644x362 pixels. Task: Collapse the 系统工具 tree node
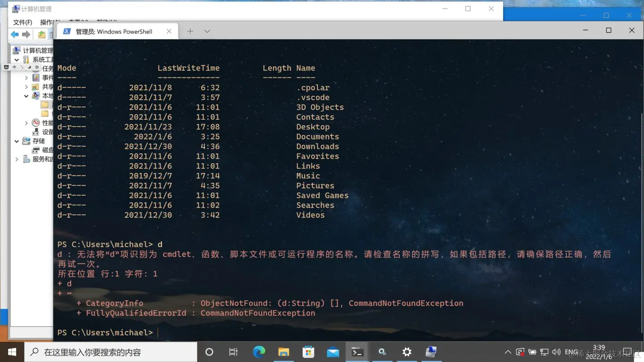tap(17, 59)
